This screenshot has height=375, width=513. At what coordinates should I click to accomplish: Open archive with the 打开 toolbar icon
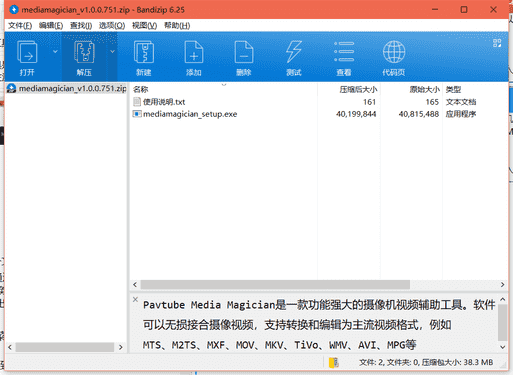tap(27, 57)
